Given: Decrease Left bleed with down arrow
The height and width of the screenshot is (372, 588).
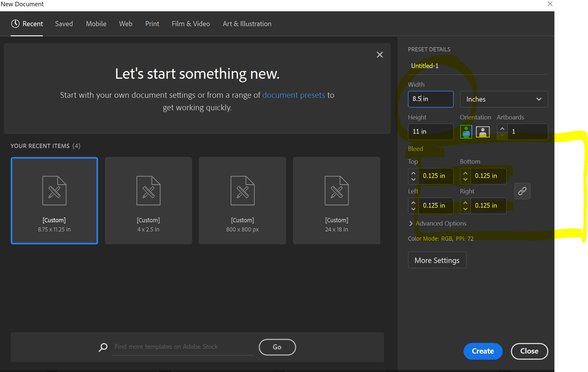Looking at the screenshot, I should pos(413,209).
